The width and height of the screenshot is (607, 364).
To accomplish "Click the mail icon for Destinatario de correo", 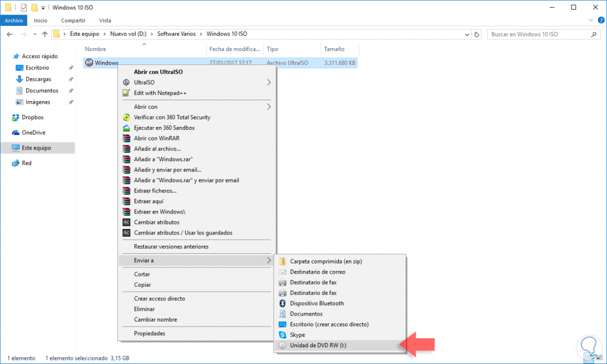I will (282, 272).
